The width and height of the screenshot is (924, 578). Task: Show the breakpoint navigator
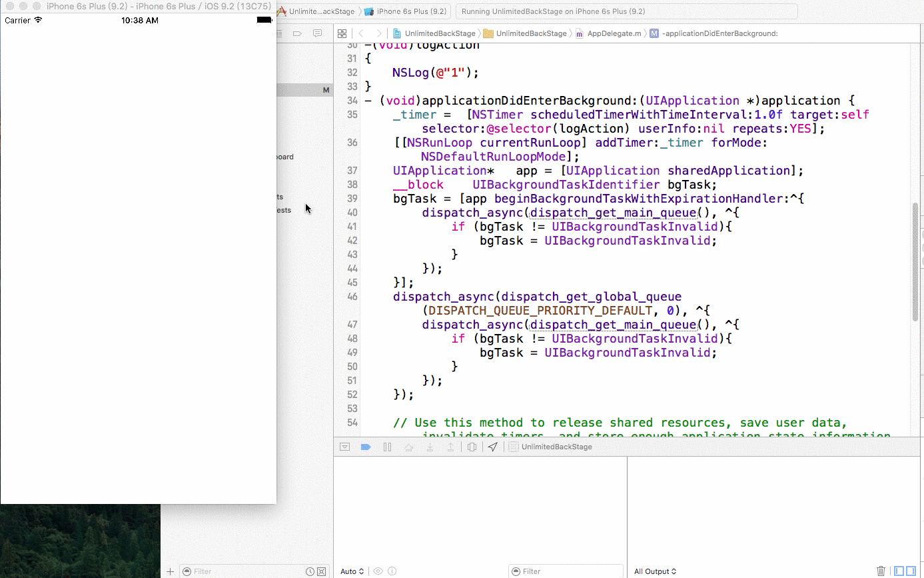tap(297, 33)
